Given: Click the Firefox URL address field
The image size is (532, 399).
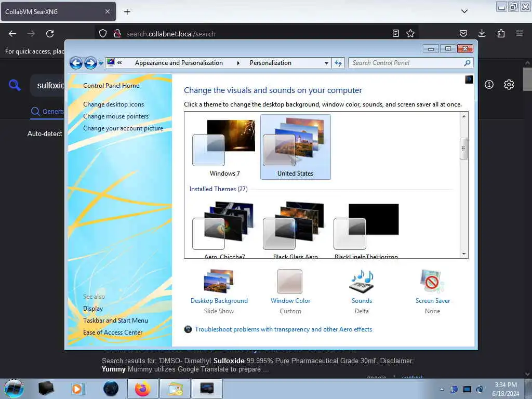Looking at the screenshot, I should tap(256, 34).
